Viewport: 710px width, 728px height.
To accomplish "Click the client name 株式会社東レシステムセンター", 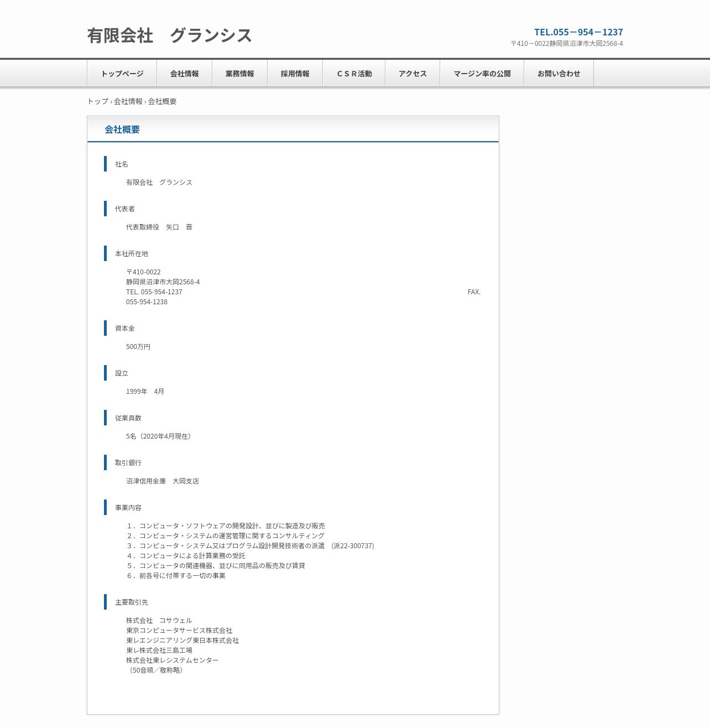I will click(173, 661).
